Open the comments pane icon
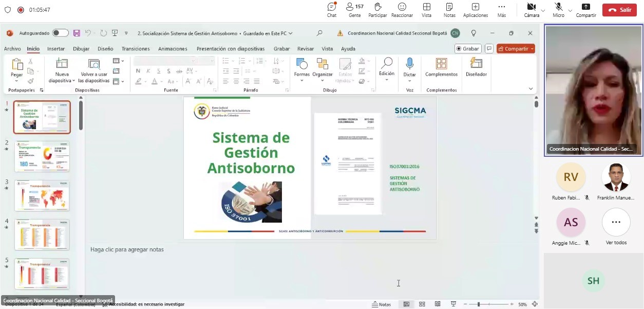Viewport: 644px width, 309px height. tap(489, 49)
